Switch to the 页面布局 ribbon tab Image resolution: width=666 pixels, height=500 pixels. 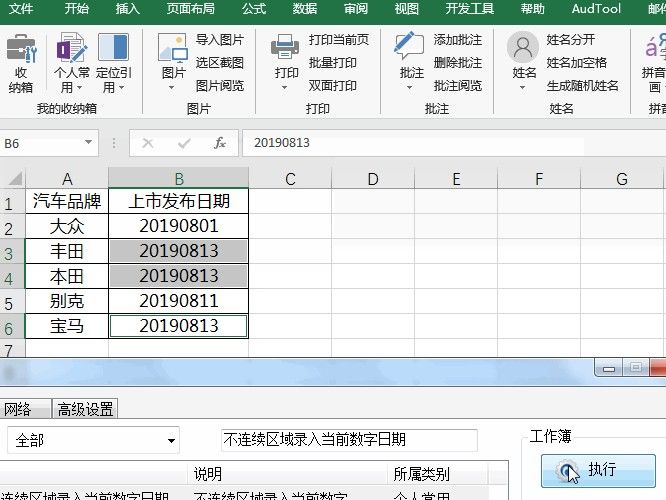[x=190, y=8]
